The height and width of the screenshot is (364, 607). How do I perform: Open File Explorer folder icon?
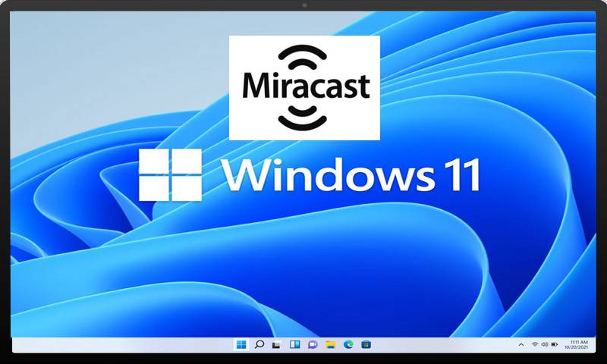coord(330,344)
